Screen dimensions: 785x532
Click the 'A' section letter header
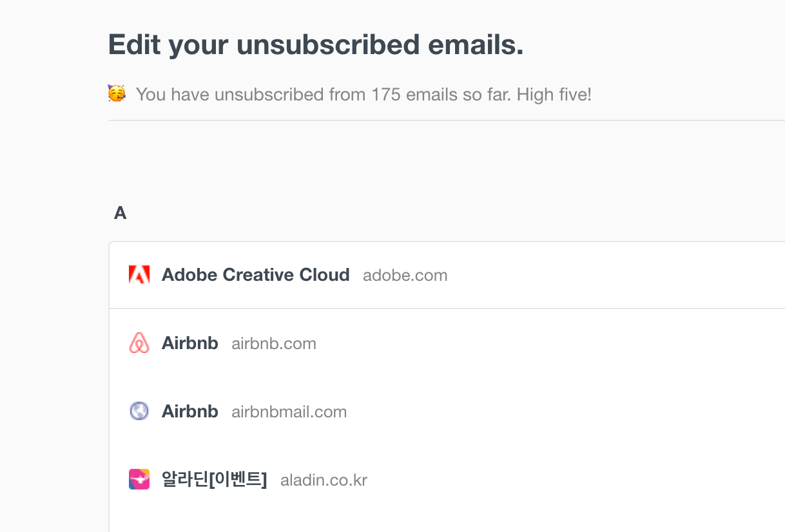pyautogui.click(x=120, y=213)
